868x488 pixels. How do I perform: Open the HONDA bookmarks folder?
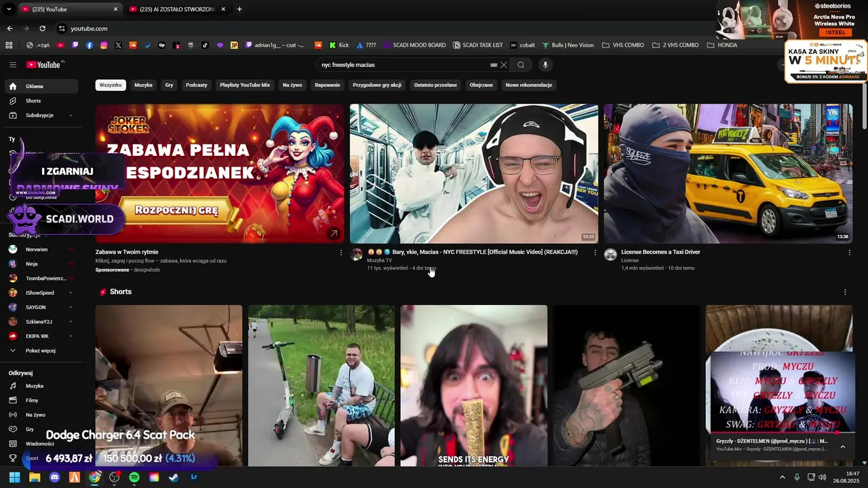tap(722, 45)
